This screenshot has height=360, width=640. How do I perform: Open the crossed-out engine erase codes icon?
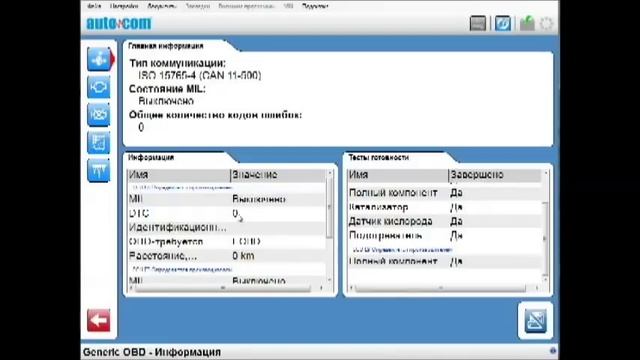[x=98, y=114]
